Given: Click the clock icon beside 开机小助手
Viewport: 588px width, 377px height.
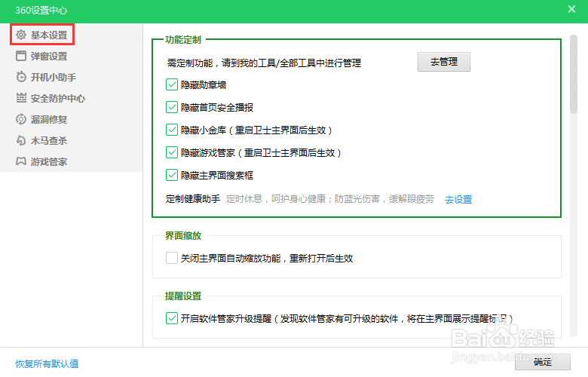Looking at the screenshot, I should (x=21, y=77).
